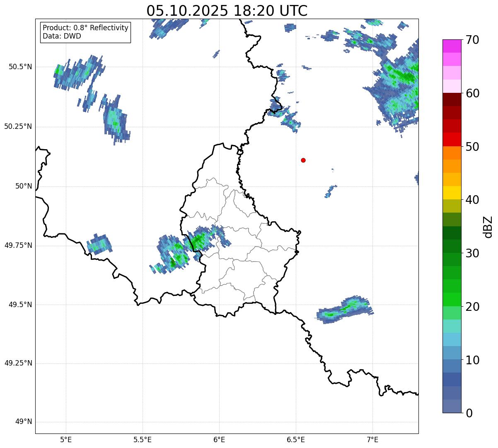
Task: Click the 50.5°N latitude label
Action: [x=20, y=67]
